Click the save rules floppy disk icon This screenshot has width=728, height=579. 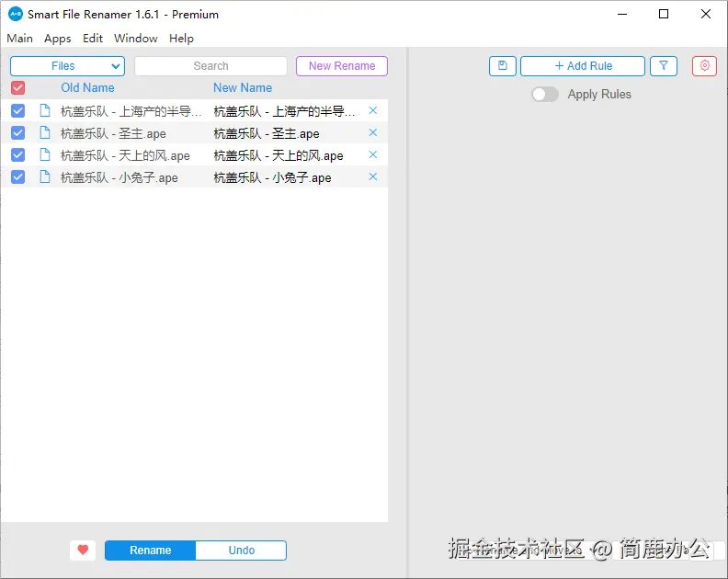(x=503, y=66)
